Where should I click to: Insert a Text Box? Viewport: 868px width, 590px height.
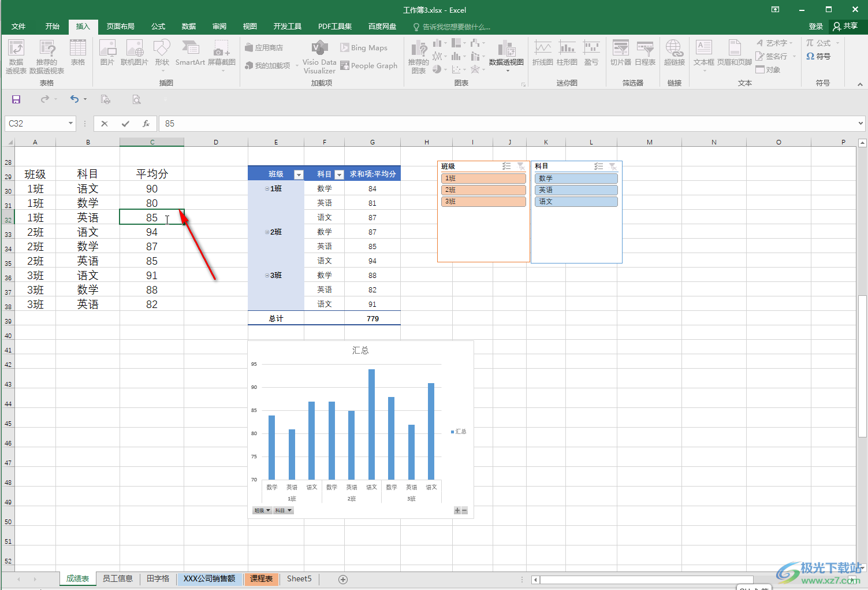click(704, 55)
